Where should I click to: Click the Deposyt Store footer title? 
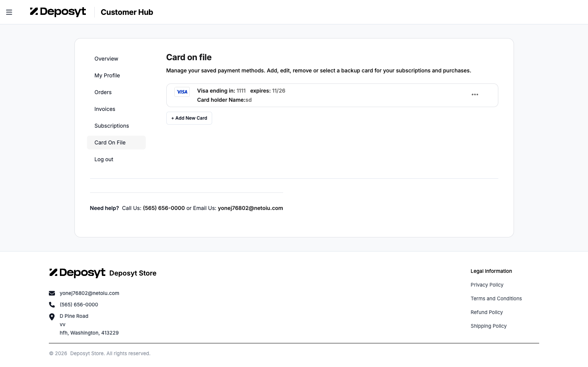(133, 273)
